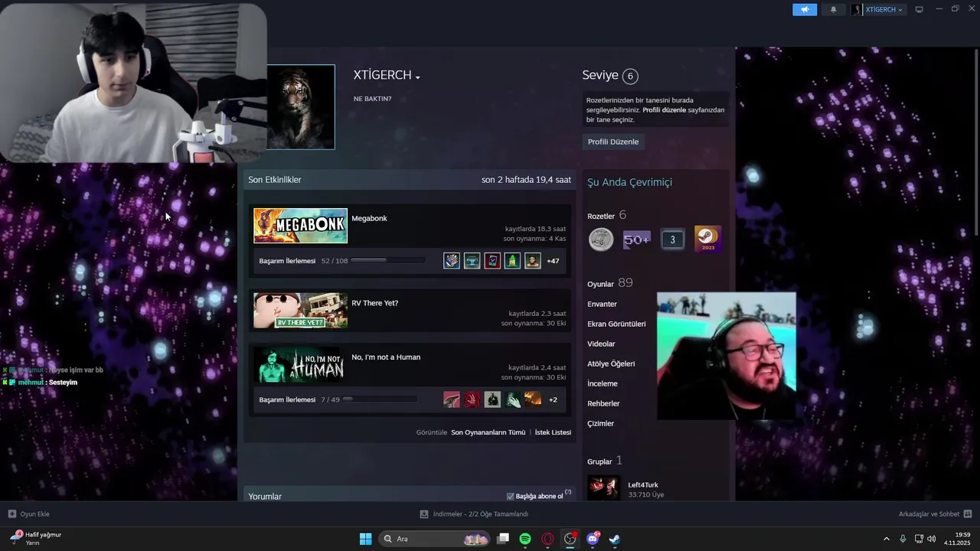View second No I'm not a Human achievement icon
The height and width of the screenshot is (551, 980).
(x=472, y=399)
